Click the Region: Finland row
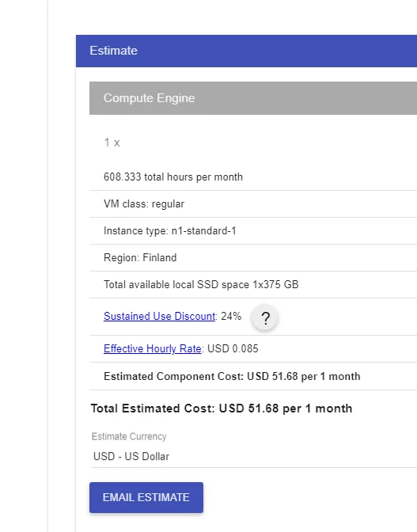The image size is (417, 532). [253, 257]
